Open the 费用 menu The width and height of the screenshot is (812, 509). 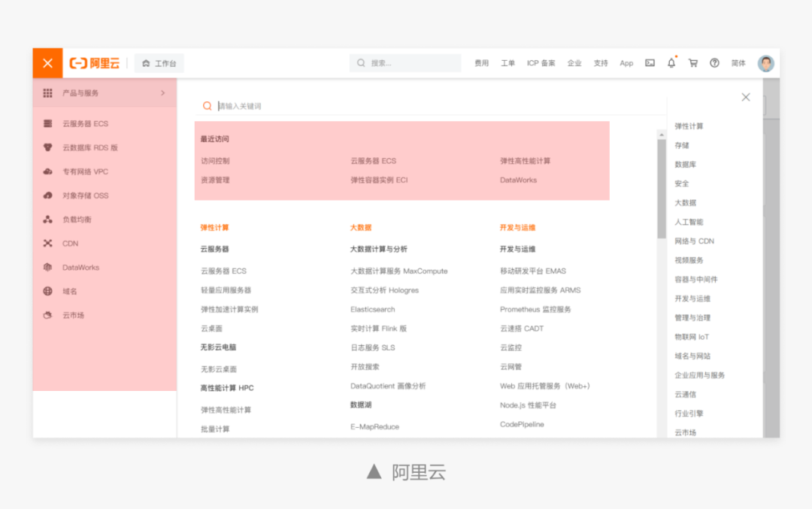[x=482, y=63]
